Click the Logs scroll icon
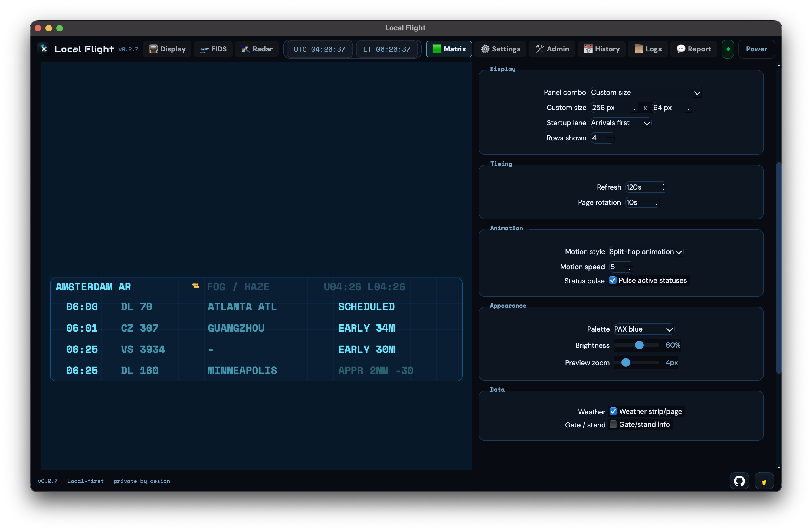Image resolution: width=812 pixels, height=532 pixels. point(638,49)
